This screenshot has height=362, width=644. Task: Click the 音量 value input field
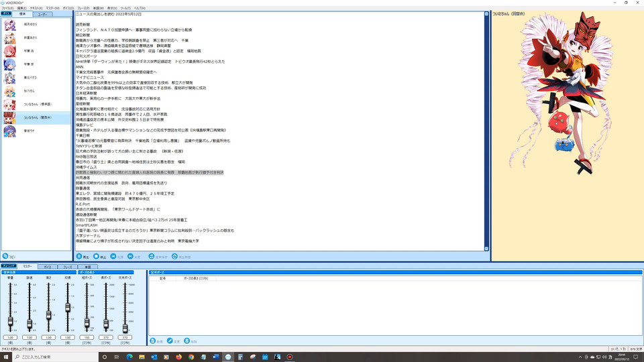(x=10, y=337)
